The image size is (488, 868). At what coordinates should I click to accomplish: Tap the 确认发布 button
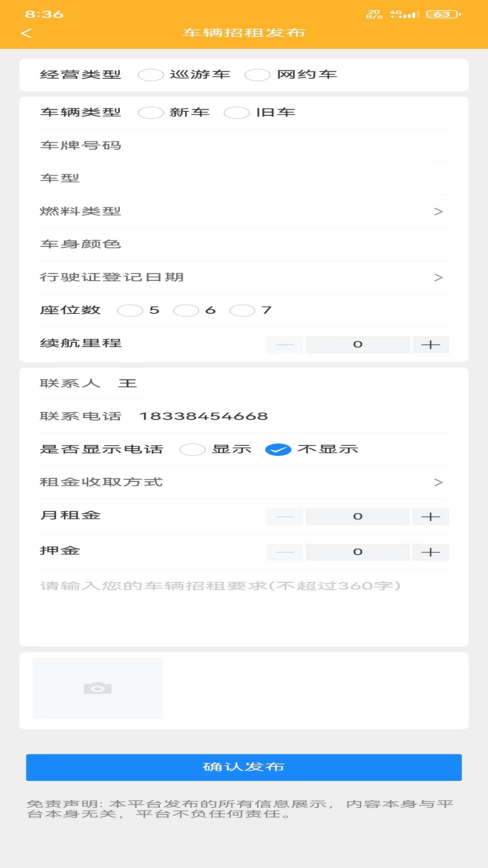244,767
